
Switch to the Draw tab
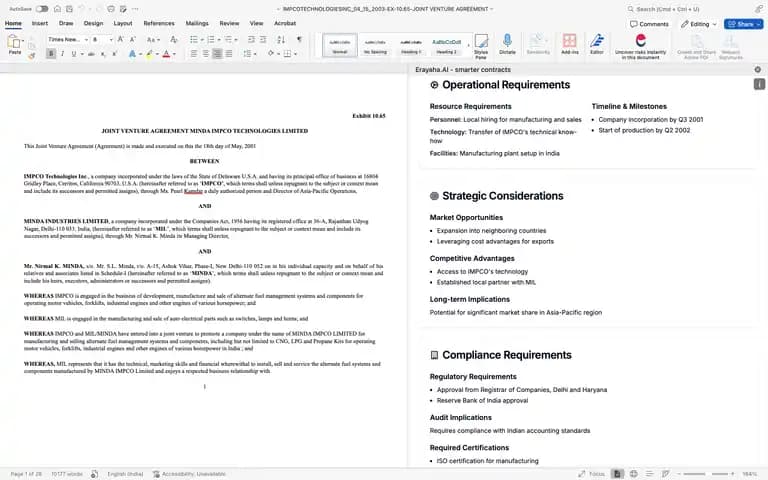(66, 23)
